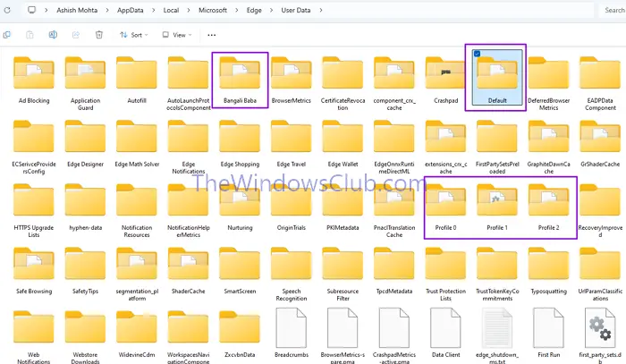The image size is (626, 364).
Task: Select the GrShaderCache folder
Action: tap(600, 143)
